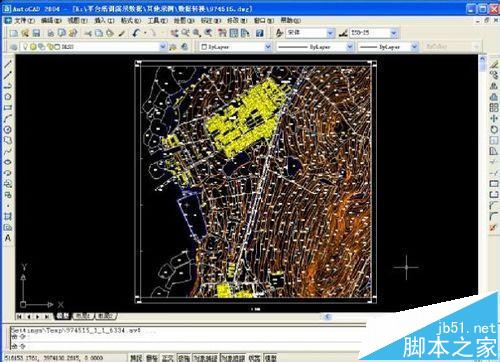Click the Pan realtime icon
This screenshot has width=500, height=362.
click(x=174, y=33)
